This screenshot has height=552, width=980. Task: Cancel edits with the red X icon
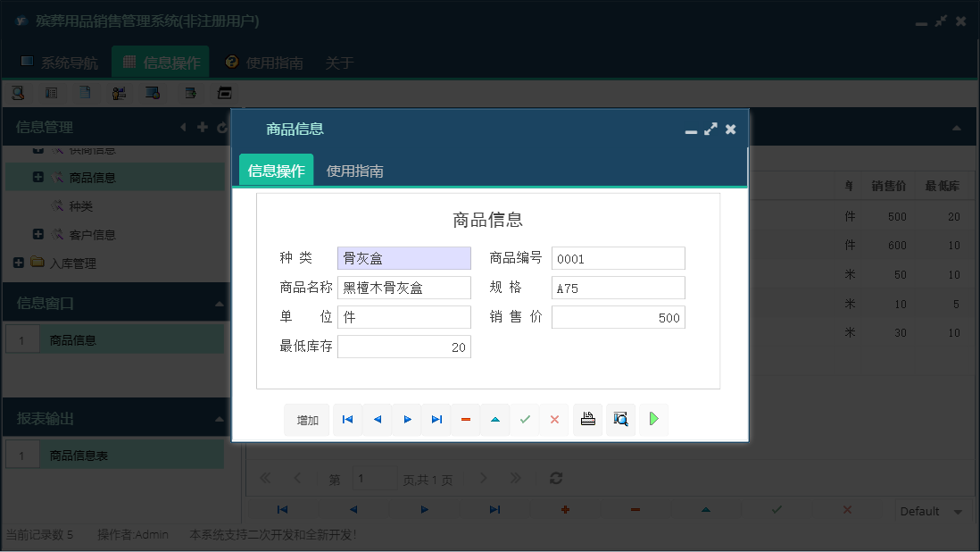(553, 419)
